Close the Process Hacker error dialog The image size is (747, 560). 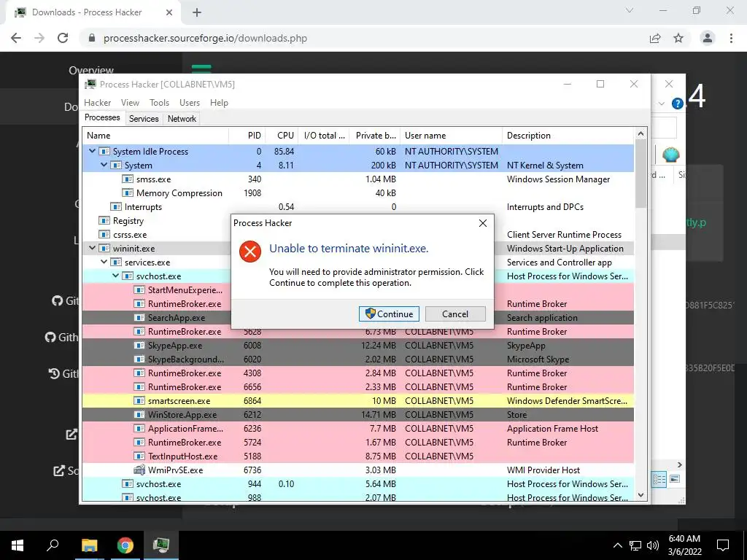[483, 223]
